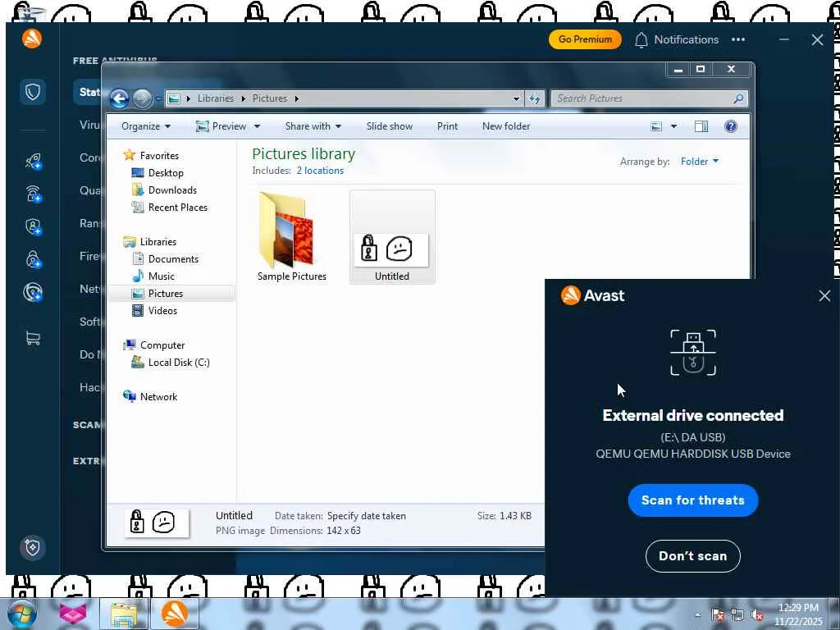The height and width of the screenshot is (630, 840).
Task: Open the Preview dropdown arrow
Action: tap(257, 126)
